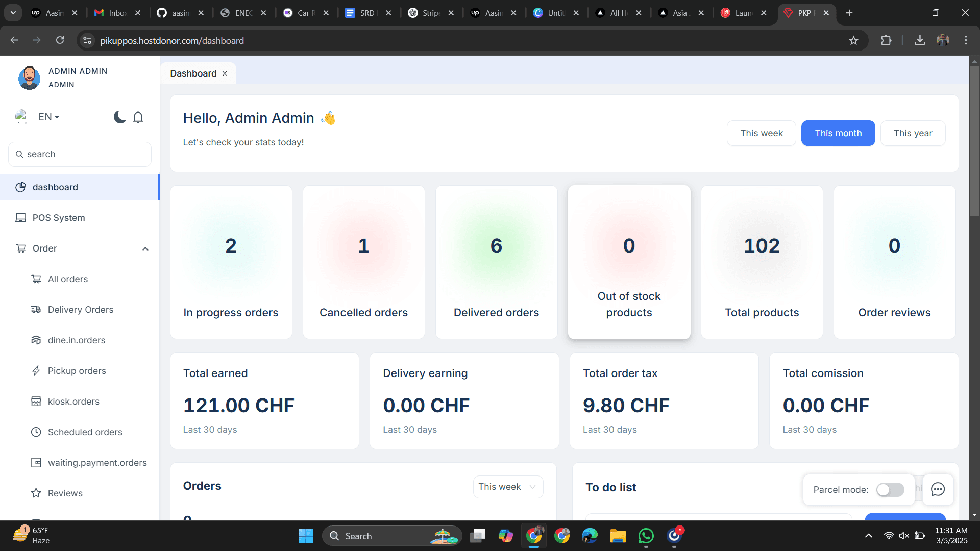Image resolution: width=980 pixels, height=551 pixels.
Task: Click the Reviews star icon
Action: [x=36, y=493]
